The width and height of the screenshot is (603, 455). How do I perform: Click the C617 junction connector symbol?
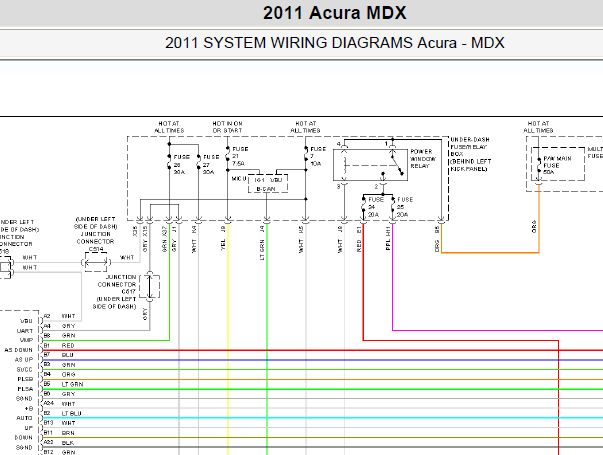click(x=150, y=287)
